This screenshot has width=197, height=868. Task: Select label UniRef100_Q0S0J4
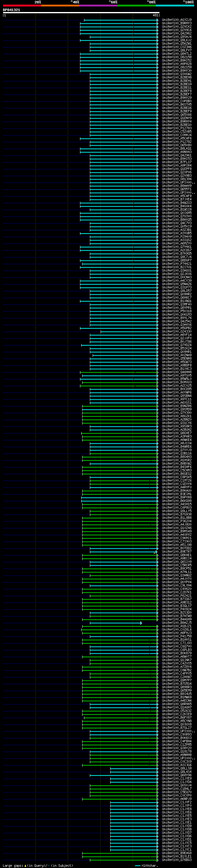click(x=177, y=785)
